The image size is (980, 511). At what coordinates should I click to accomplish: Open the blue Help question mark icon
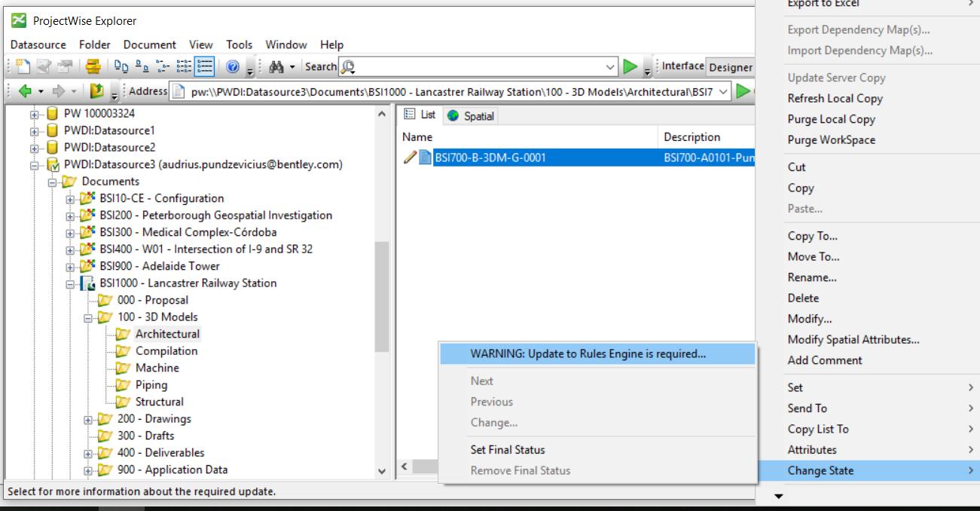click(x=233, y=66)
